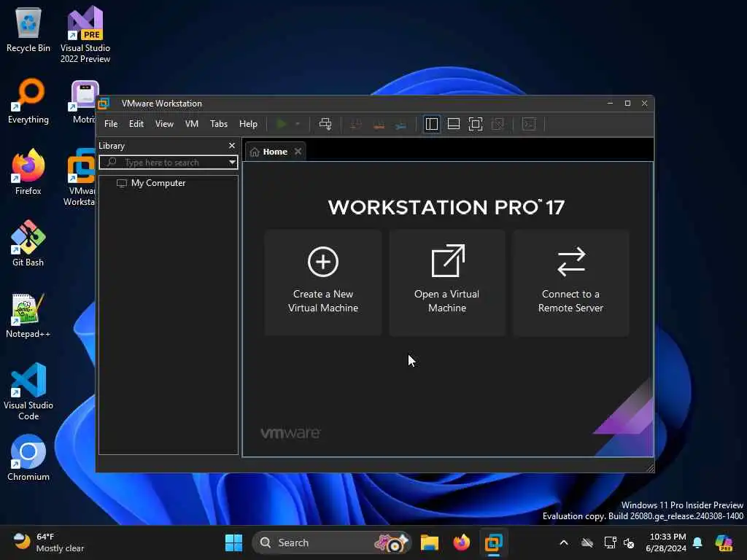Image resolution: width=747 pixels, height=560 pixels.
Task: Click the library search input field
Action: [169, 163]
